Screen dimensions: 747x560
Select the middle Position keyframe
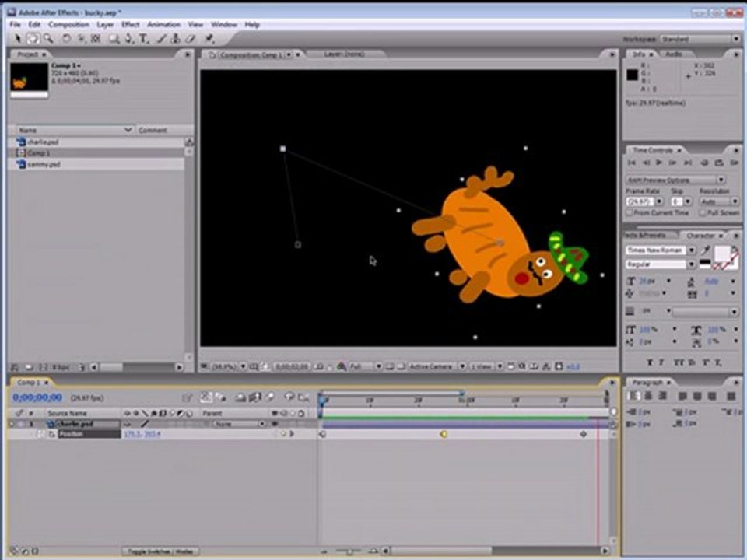point(444,434)
